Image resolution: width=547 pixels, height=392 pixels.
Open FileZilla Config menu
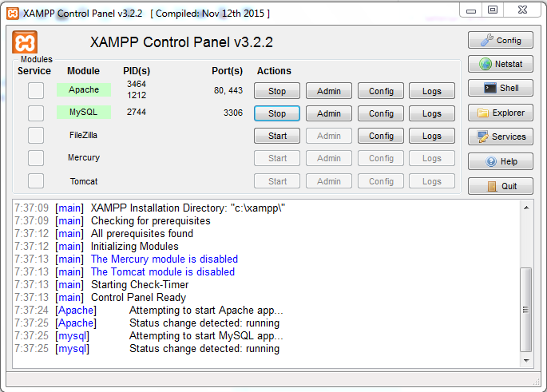point(381,136)
